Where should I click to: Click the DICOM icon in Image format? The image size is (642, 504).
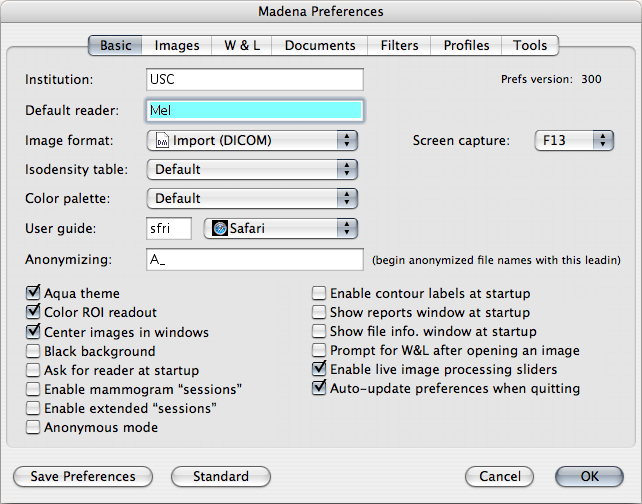pos(161,141)
